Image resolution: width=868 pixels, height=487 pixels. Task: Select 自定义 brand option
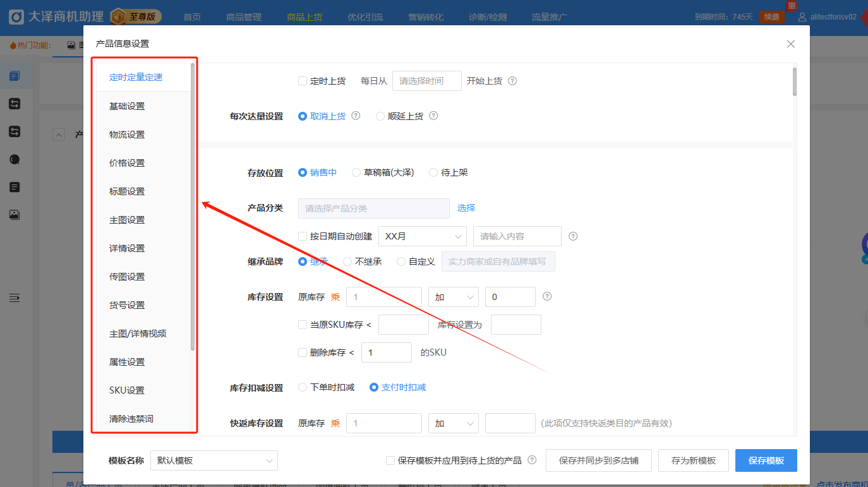click(x=401, y=262)
